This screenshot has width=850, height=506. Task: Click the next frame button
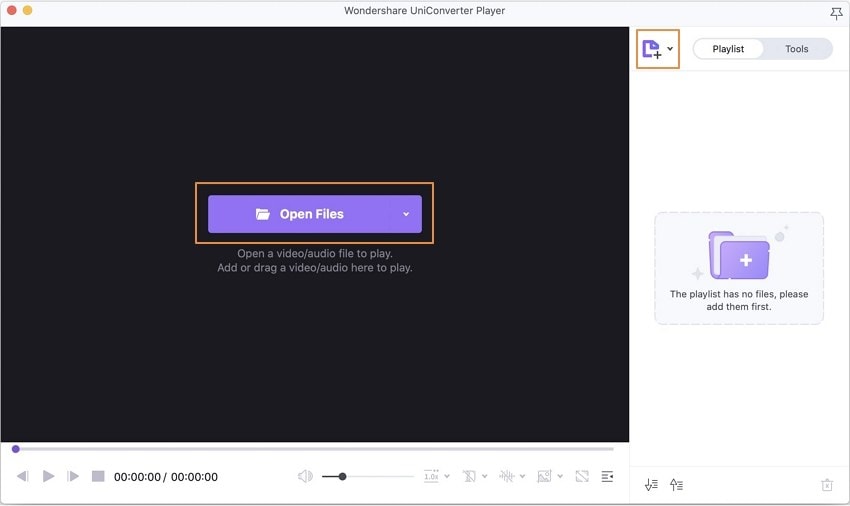[x=73, y=476]
